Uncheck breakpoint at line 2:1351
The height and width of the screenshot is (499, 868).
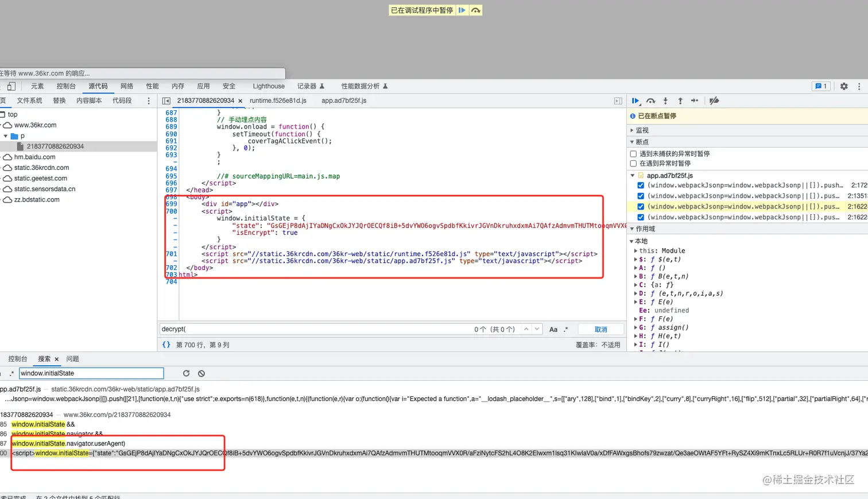pos(641,196)
